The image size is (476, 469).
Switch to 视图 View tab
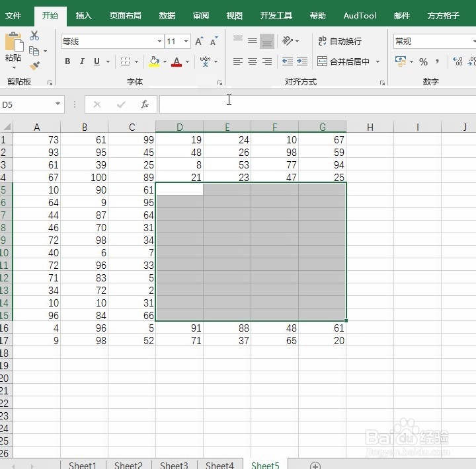(x=234, y=15)
